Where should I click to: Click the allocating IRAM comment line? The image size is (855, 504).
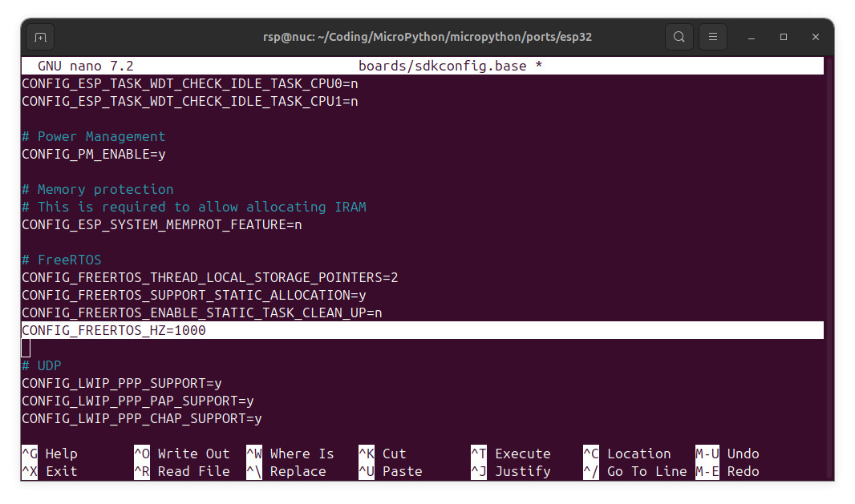194,207
